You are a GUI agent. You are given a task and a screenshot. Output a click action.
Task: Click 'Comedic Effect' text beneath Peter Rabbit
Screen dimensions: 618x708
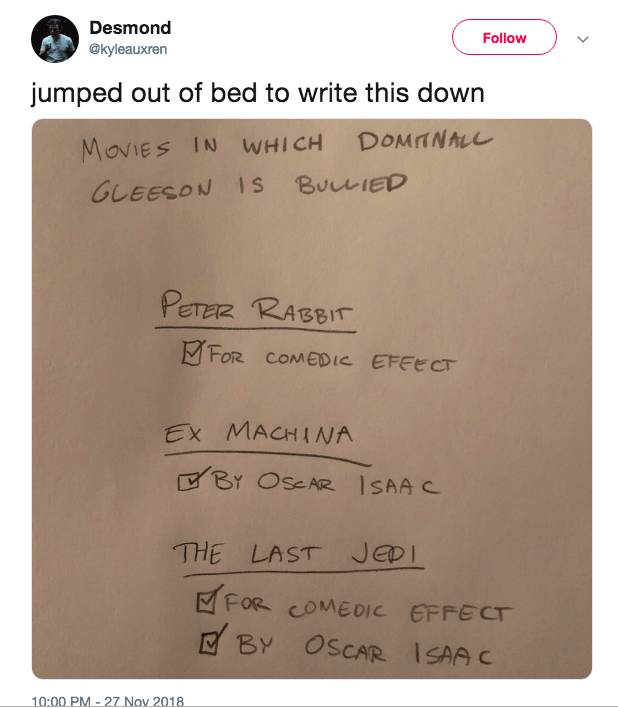click(359, 362)
